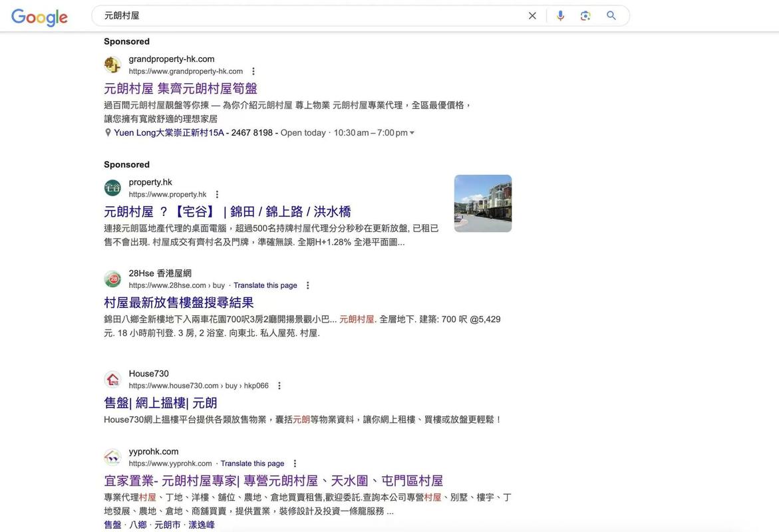Click the https://www.house730.com › buy › hkp066 URL

point(199,386)
